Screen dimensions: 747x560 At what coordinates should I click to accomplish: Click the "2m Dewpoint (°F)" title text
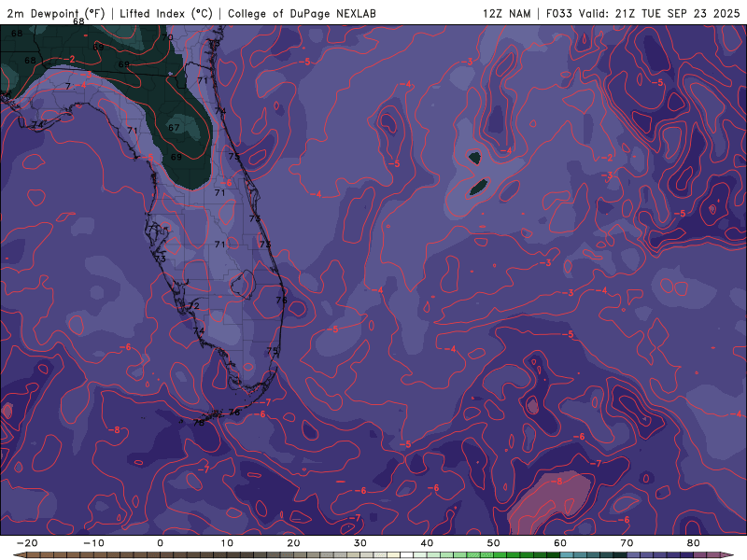coord(56,14)
